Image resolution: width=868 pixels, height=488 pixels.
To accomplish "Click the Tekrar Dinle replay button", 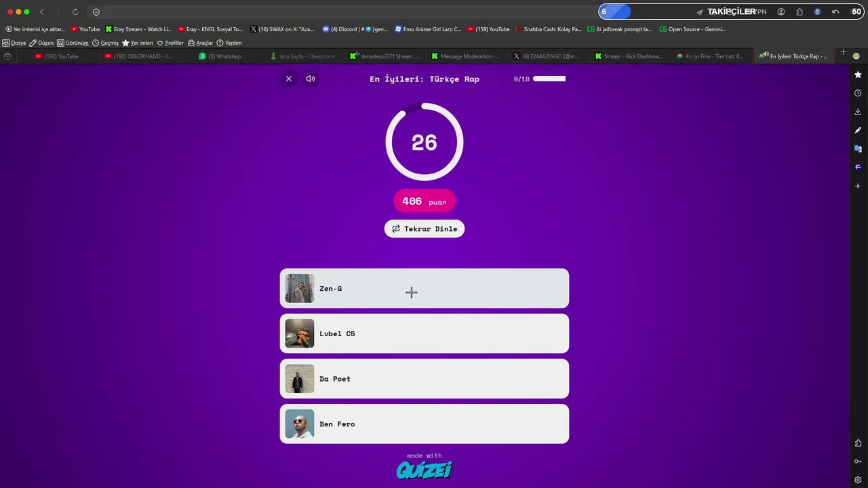I will [425, 228].
